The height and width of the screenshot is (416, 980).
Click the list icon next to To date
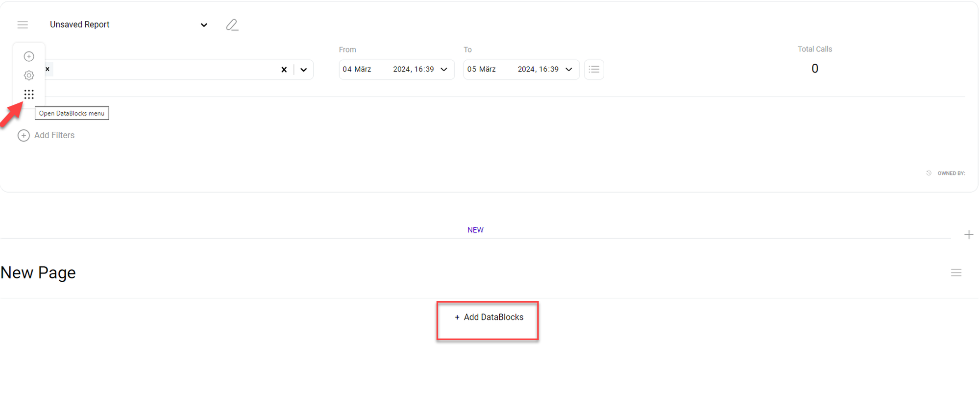pos(594,69)
